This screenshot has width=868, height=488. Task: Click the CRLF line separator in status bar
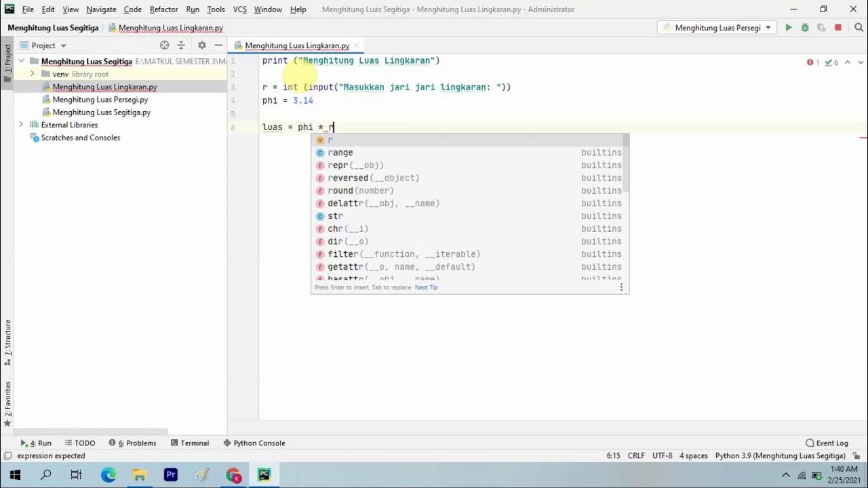(x=636, y=456)
